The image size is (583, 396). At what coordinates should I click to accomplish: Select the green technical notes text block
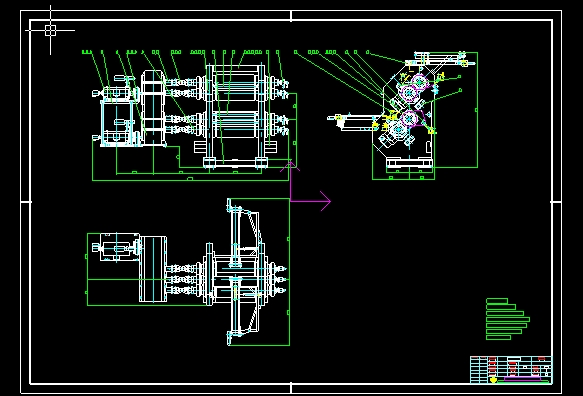(508, 319)
